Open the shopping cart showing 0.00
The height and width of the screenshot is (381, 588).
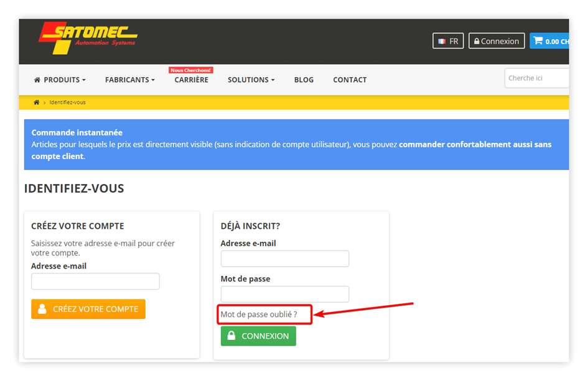550,41
